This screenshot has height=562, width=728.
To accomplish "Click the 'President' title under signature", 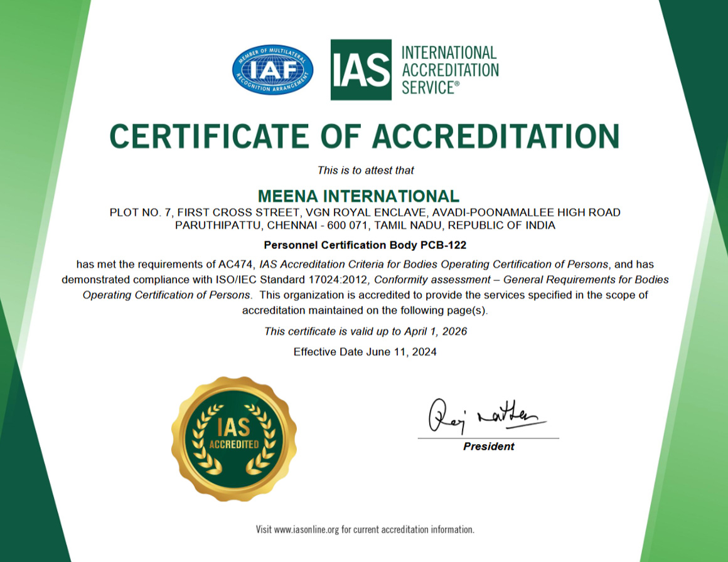I will click(488, 447).
